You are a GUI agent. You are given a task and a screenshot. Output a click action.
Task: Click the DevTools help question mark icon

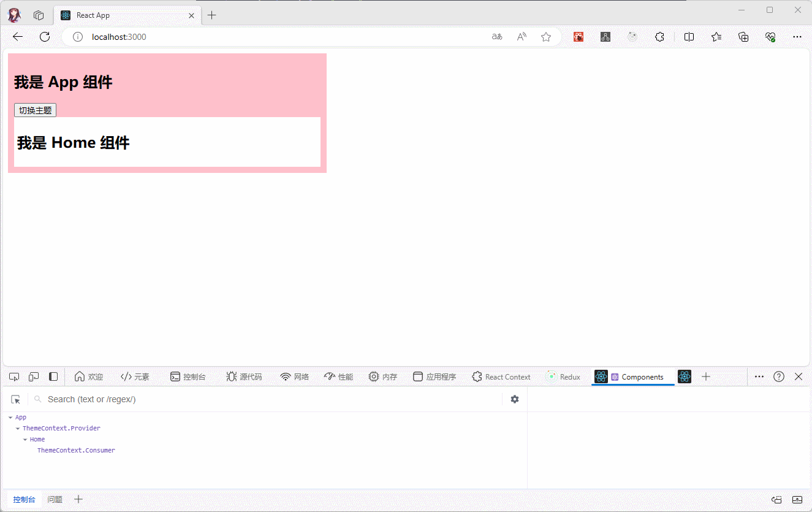[x=778, y=376]
